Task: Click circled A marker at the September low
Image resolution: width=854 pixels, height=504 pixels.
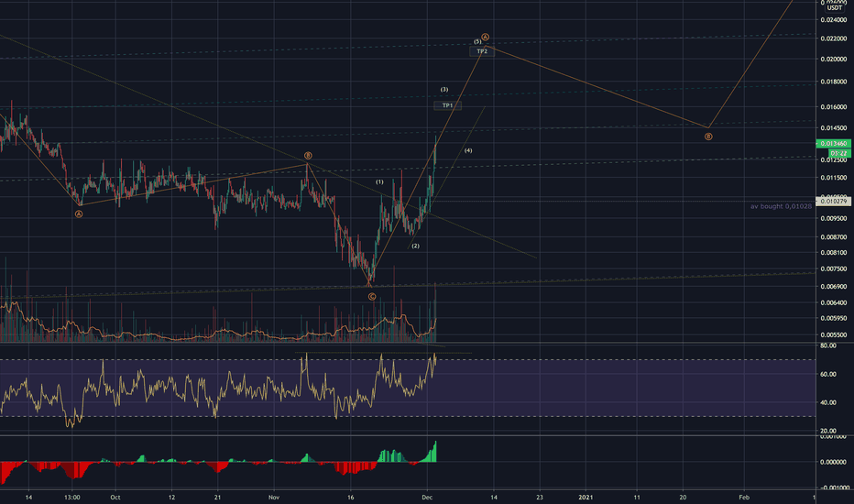Action: (x=79, y=214)
